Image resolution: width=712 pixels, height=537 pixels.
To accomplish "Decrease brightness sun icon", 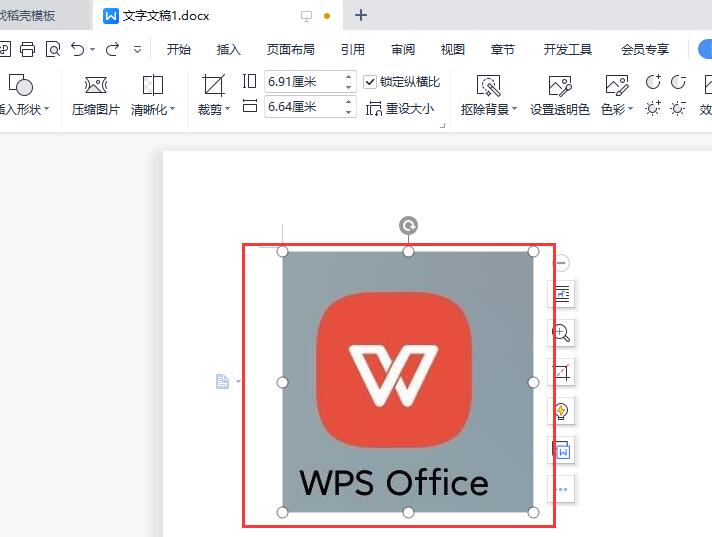I will [x=678, y=108].
